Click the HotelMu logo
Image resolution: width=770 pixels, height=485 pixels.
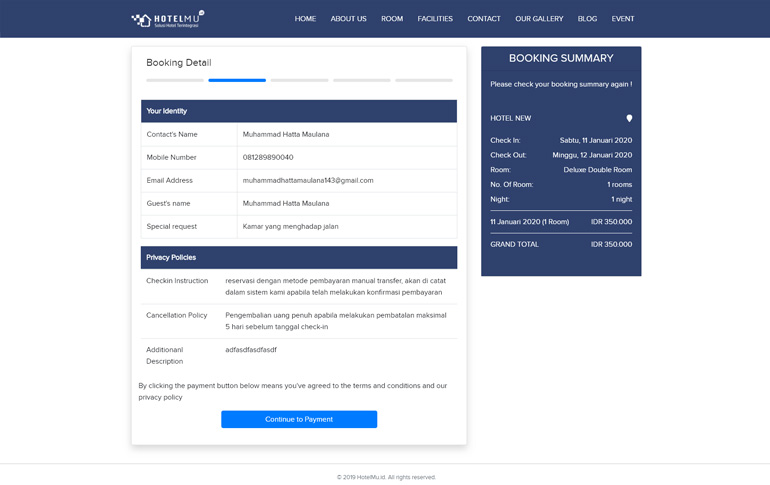point(167,19)
